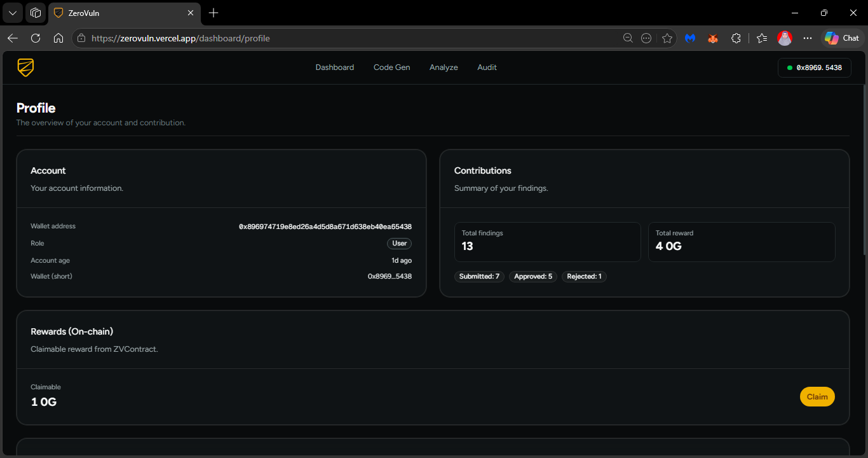Go back to the previous page
This screenshot has width=868, height=458.
13,38
